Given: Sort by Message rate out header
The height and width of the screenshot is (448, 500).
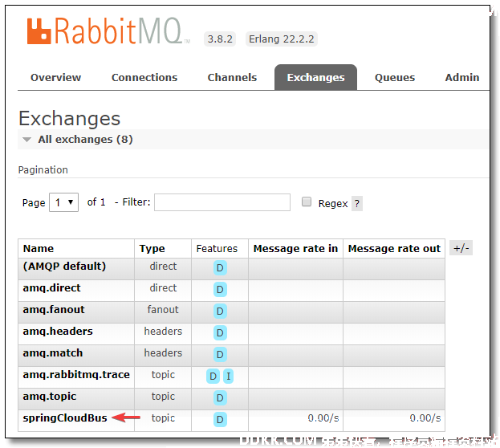Looking at the screenshot, I should 394,249.
